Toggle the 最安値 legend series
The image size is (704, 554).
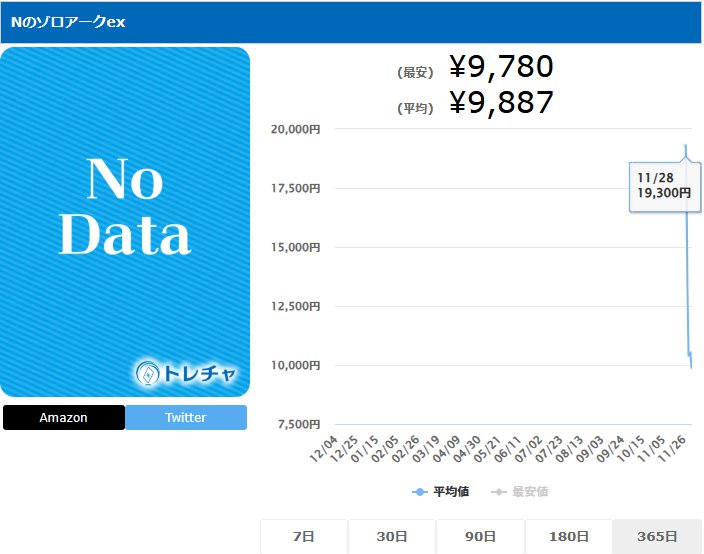click(519, 492)
